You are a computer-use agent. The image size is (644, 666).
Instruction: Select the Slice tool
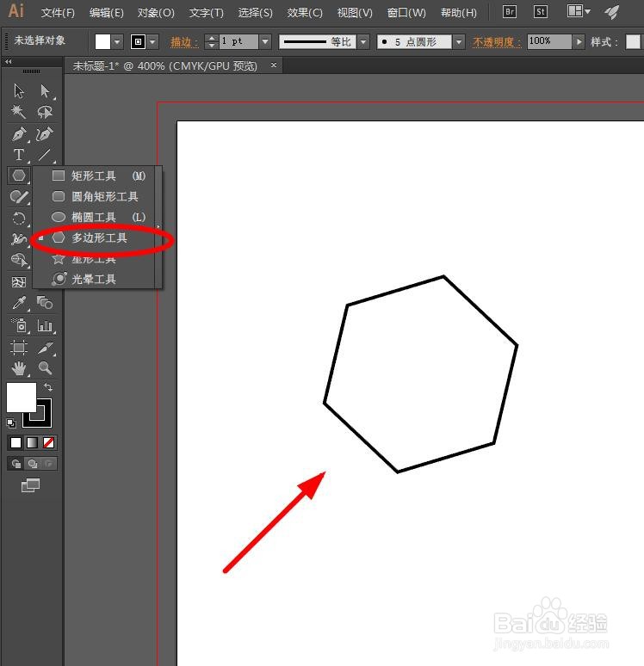[45, 348]
